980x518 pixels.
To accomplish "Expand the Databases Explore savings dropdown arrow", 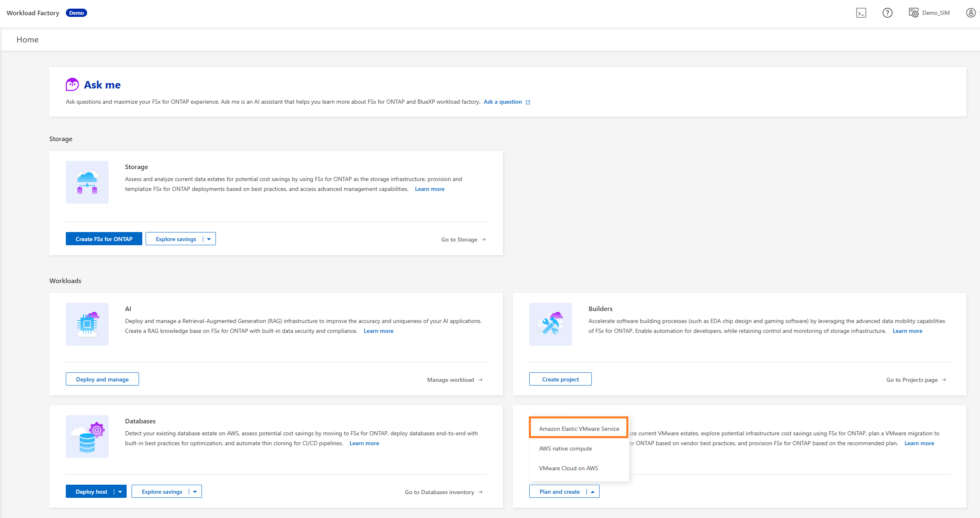I will [x=195, y=492].
